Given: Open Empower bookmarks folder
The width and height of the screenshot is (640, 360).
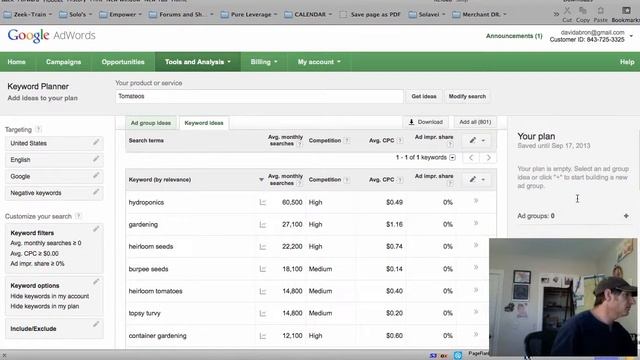Looking at the screenshot, I should pyautogui.click(x=120, y=14).
